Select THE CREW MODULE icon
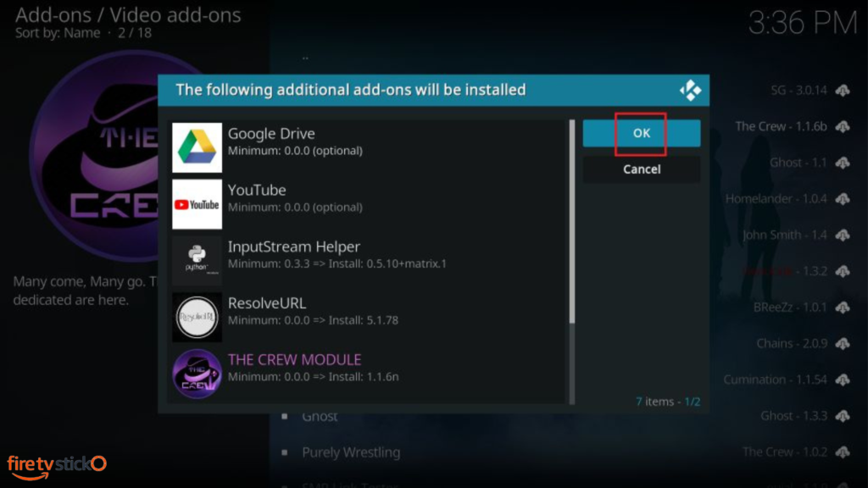The width and height of the screenshot is (868, 488). 197,374
